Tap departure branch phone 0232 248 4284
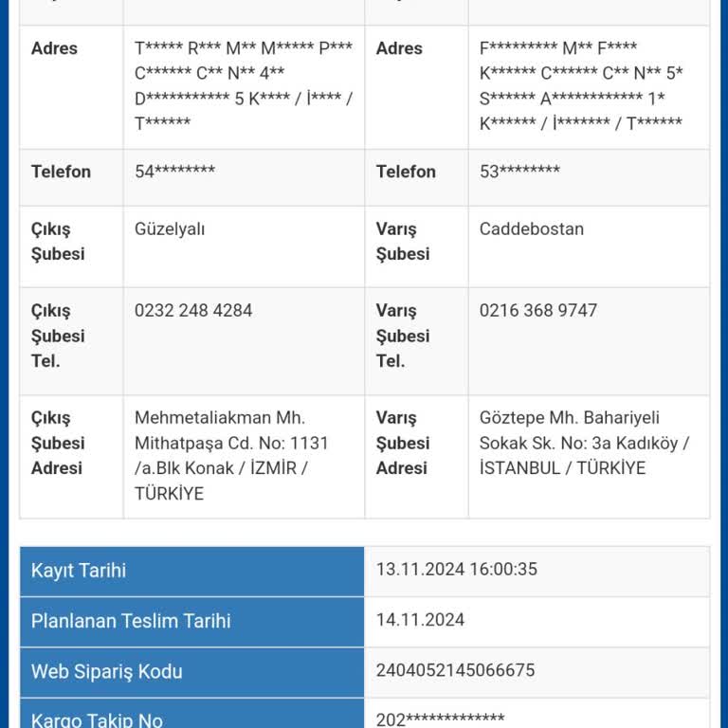This screenshot has width=728, height=728. point(193,311)
